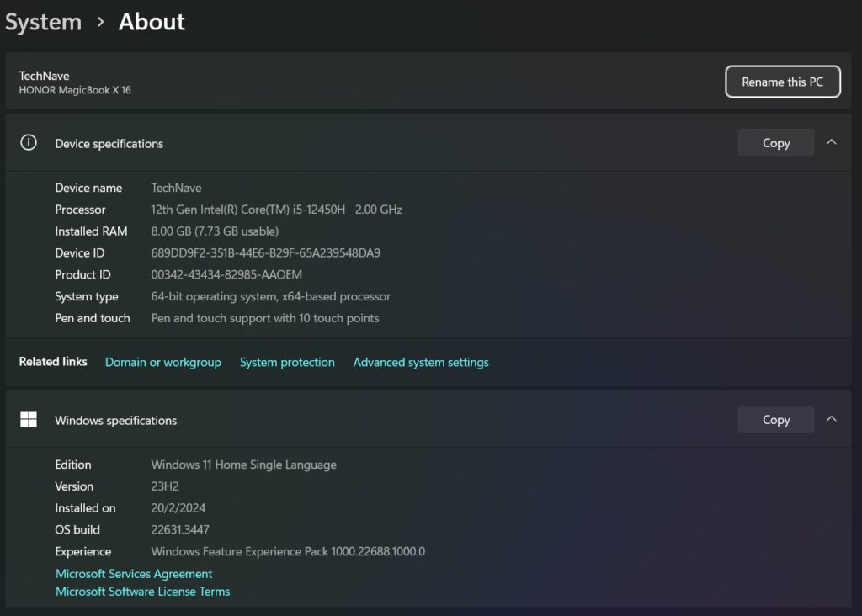Click the System type label
Viewport: 862px width, 616px height.
point(87,297)
